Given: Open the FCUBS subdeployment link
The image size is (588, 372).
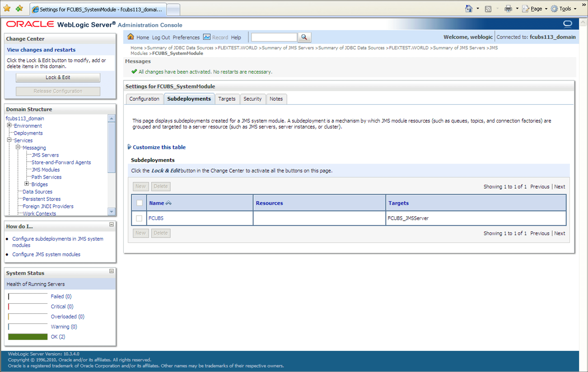Looking at the screenshot, I should coord(156,218).
